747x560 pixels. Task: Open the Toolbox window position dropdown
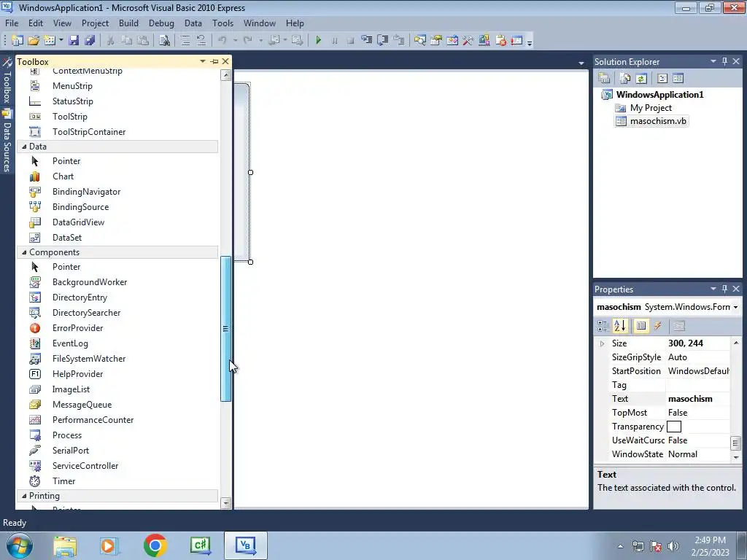point(203,61)
